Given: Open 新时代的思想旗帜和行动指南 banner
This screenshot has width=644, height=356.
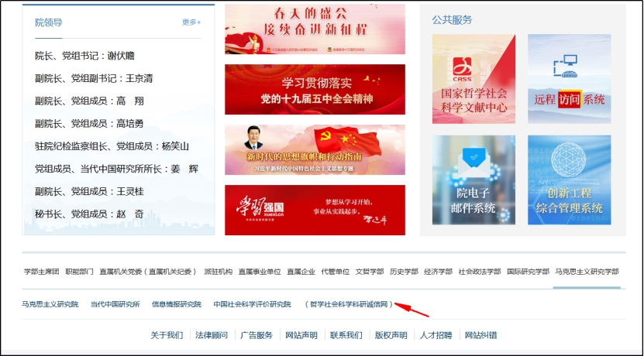Looking at the screenshot, I should pyautogui.click(x=315, y=149).
